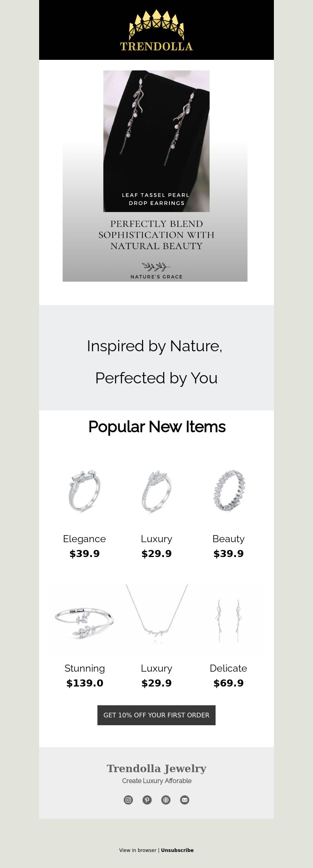Click the globe website icon
The width and height of the screenshot is (313, 868).
pos(166,800)
